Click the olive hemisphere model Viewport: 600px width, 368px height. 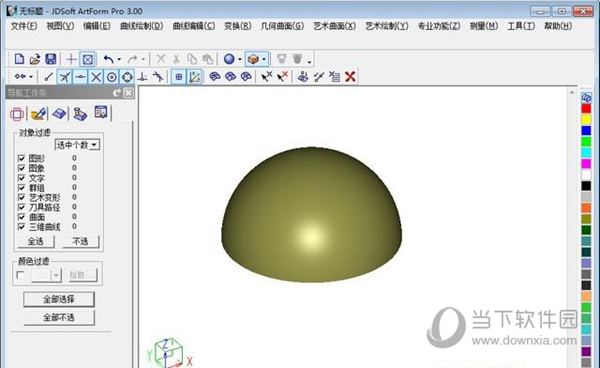tap(311, 215)
